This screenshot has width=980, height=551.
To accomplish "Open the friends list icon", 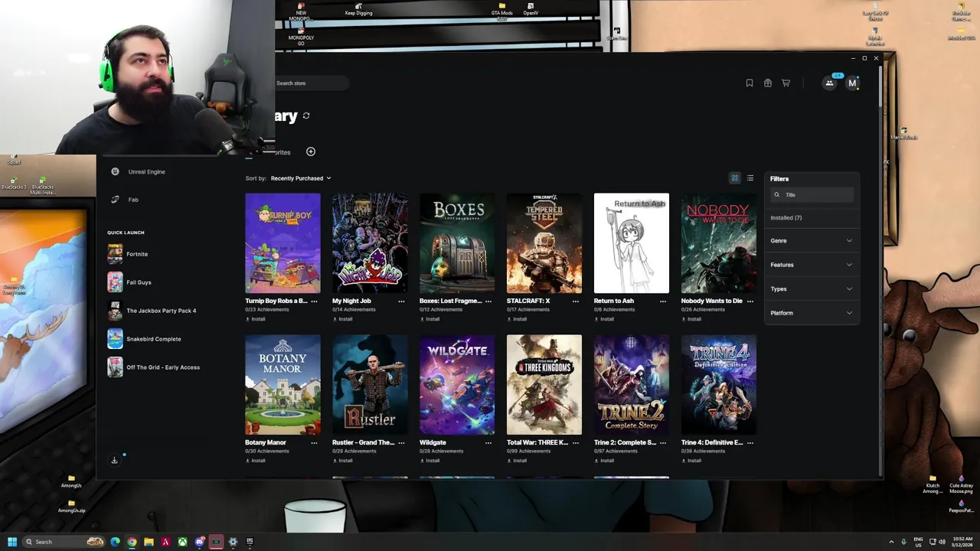I will point(829,83).
